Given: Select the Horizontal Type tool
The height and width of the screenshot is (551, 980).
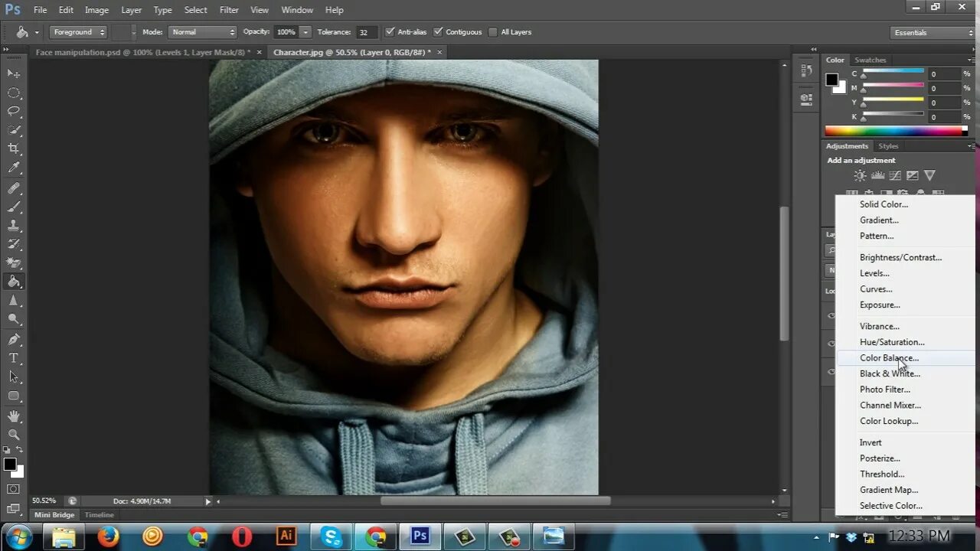Looking at the screenshot, I should (14, 358).
